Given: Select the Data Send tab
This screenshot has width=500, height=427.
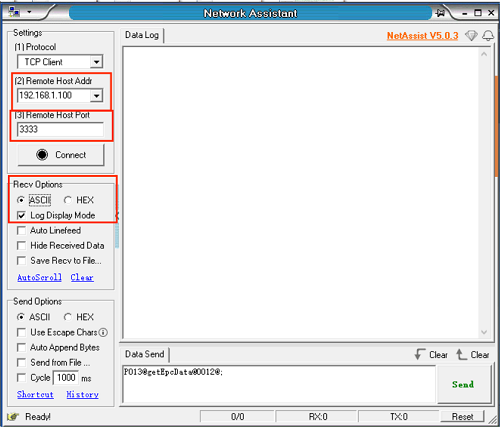Looking at the screenshot, I should (144, 354).
